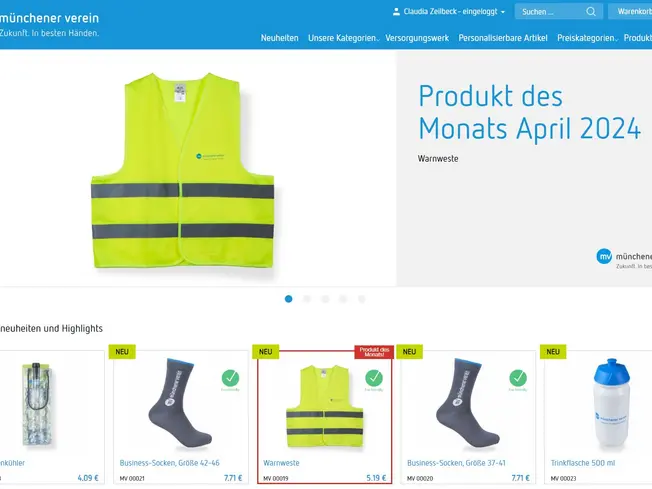Open Business-Socken, Größe 42-46 product link
The width and height of the screenshot is (652, 489).
pyautogui.click(x=169, y=463)
